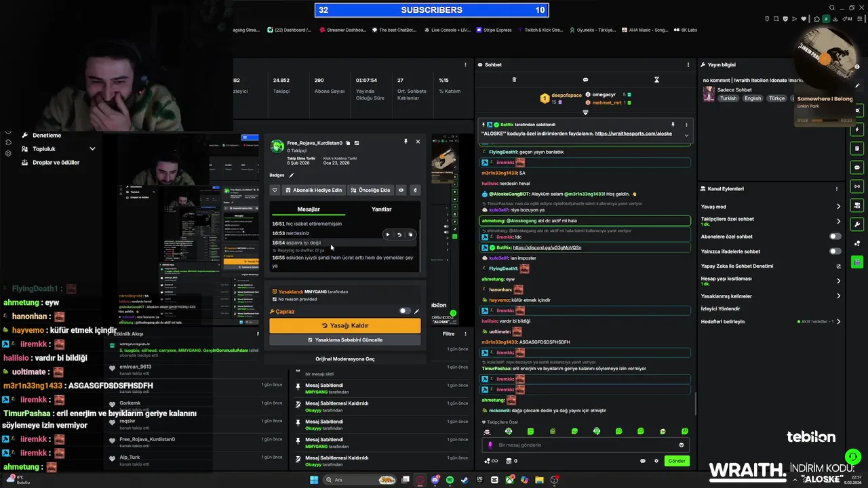Screen dimensions: 868x488
Task: Click the heart follow button in user card
Action: tap(275, 190)
